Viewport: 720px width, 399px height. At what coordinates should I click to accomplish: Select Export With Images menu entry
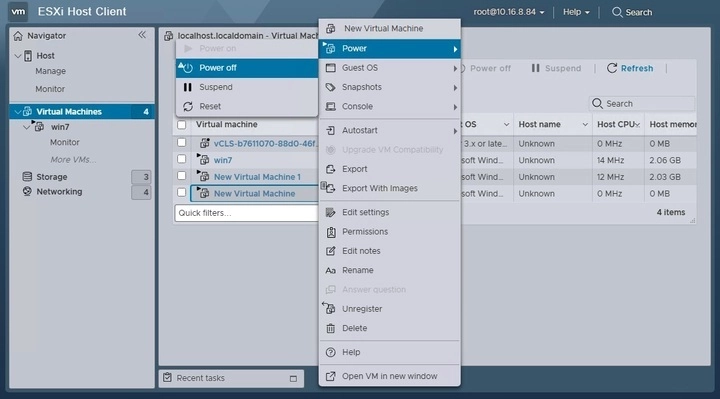[390, 188]
